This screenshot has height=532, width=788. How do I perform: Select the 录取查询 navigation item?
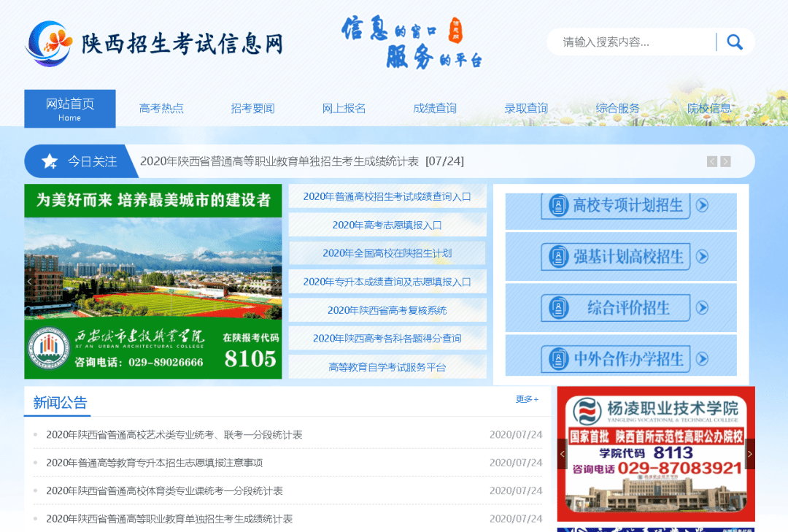[x=526, y=109]
